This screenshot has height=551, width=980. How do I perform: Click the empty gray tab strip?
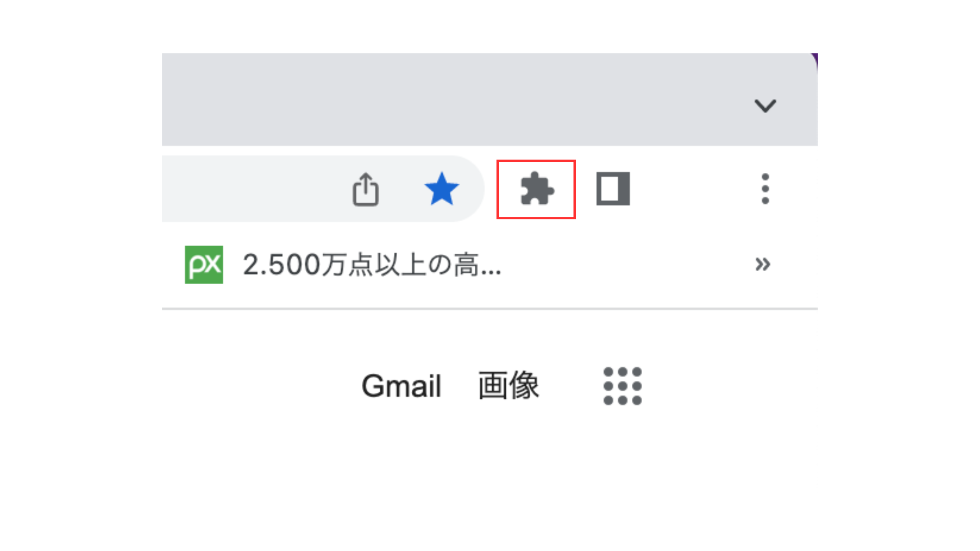point(455,100)
